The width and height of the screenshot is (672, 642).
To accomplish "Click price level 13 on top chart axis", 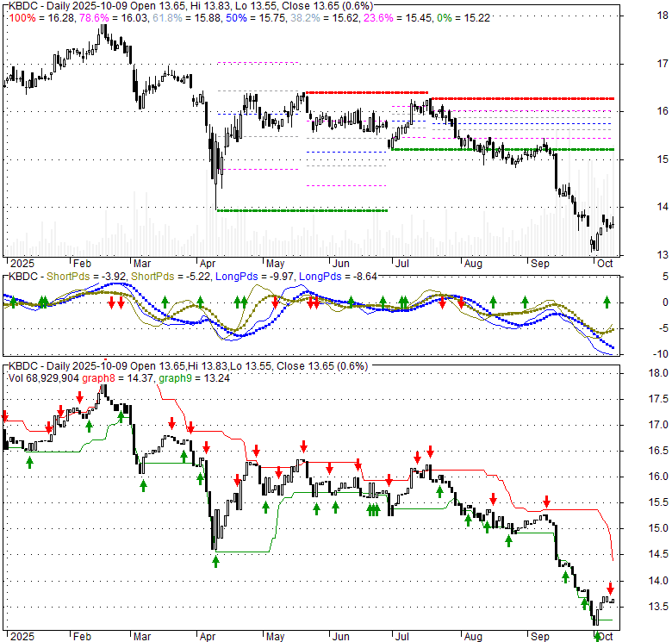I will [663, 255].
